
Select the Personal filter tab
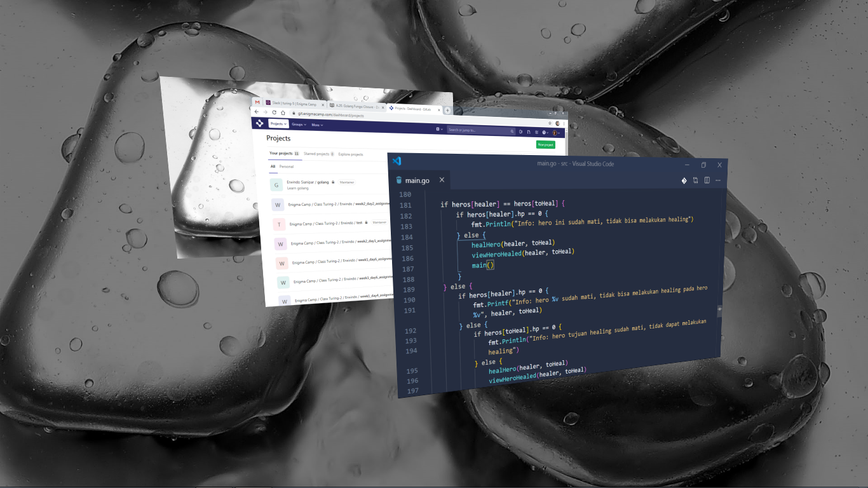[286, 166]
